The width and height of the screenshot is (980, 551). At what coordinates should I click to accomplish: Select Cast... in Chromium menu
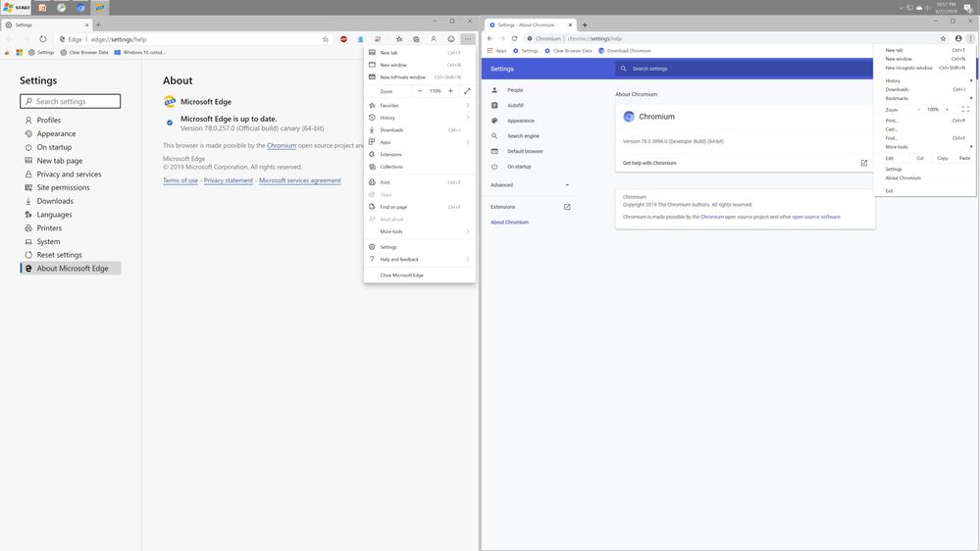pyautogui.click(x=925, y=129)
